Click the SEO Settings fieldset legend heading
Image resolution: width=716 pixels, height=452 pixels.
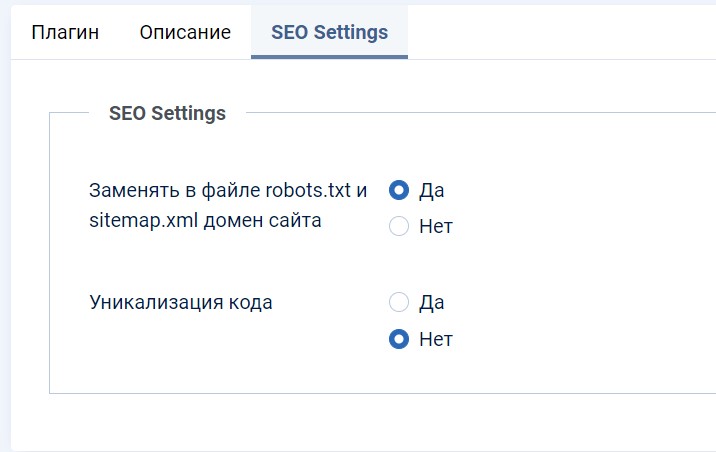167,113
